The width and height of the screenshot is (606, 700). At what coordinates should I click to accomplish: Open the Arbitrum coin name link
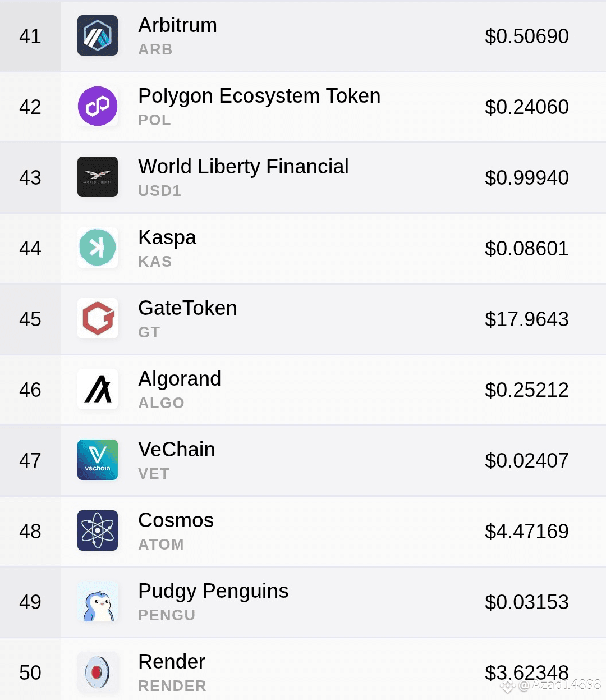[x=177, y=25]
